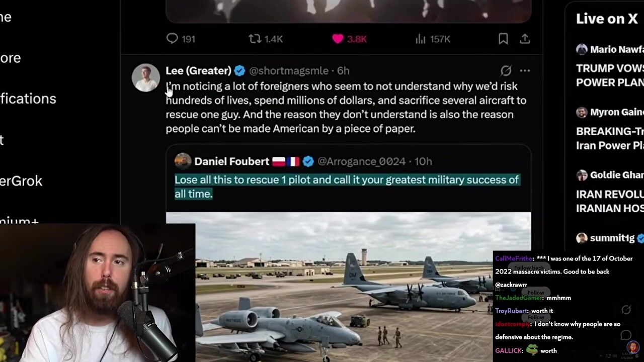Select the Notifications sidebar menu item

[28, 99]
